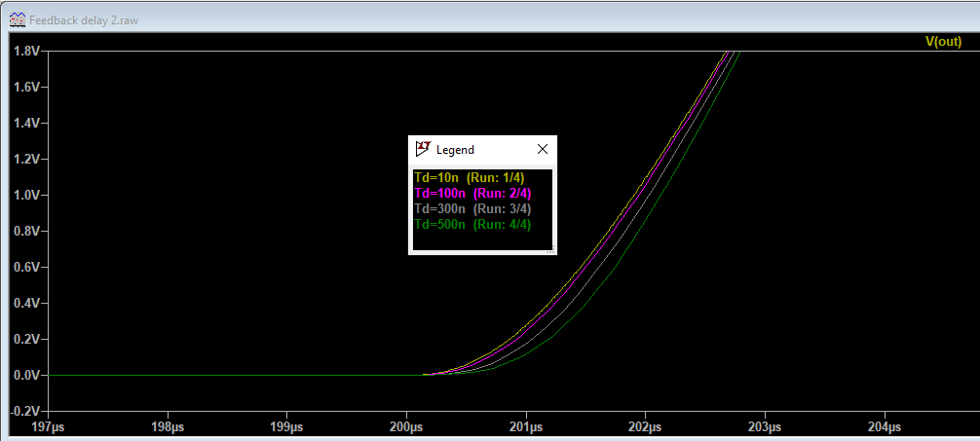Click the 200µs time axis label

tap(406, 427)
